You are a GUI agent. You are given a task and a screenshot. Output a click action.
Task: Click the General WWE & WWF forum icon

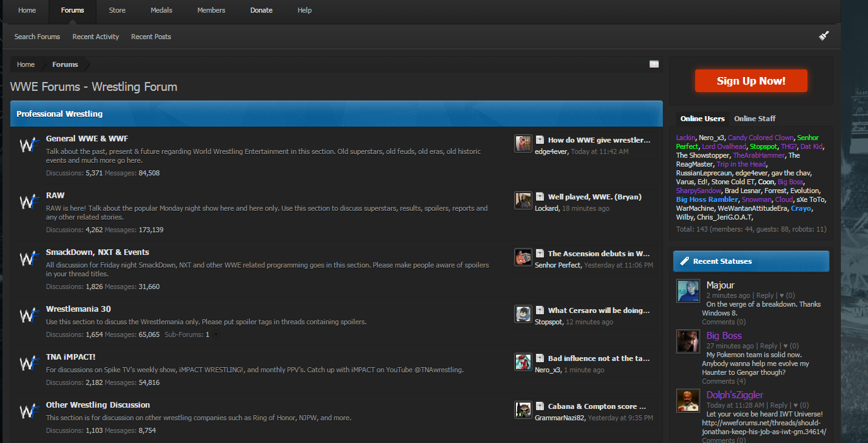coord(28,145)
